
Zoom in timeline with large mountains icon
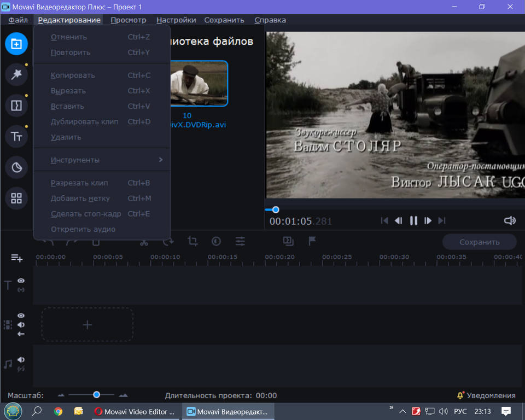coord(123,395)
